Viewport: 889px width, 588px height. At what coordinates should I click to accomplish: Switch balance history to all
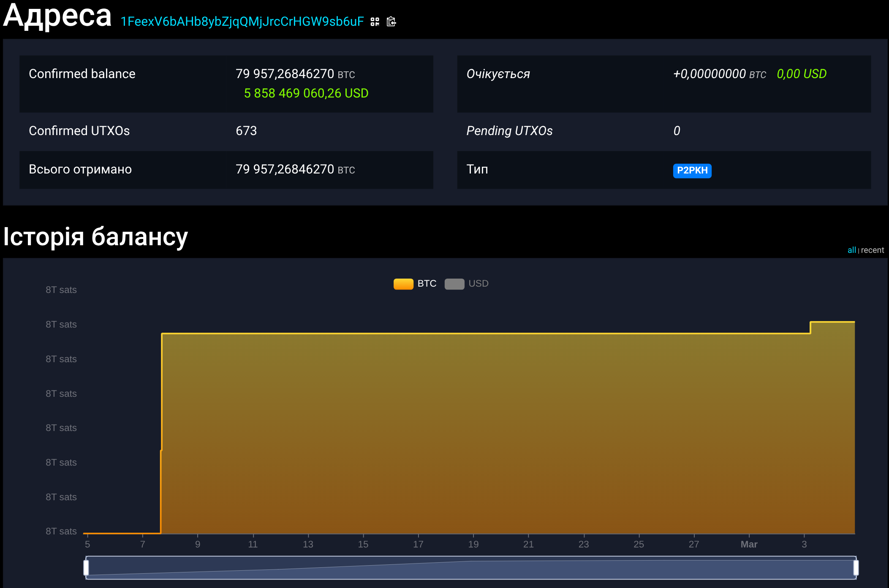point(851,250)
